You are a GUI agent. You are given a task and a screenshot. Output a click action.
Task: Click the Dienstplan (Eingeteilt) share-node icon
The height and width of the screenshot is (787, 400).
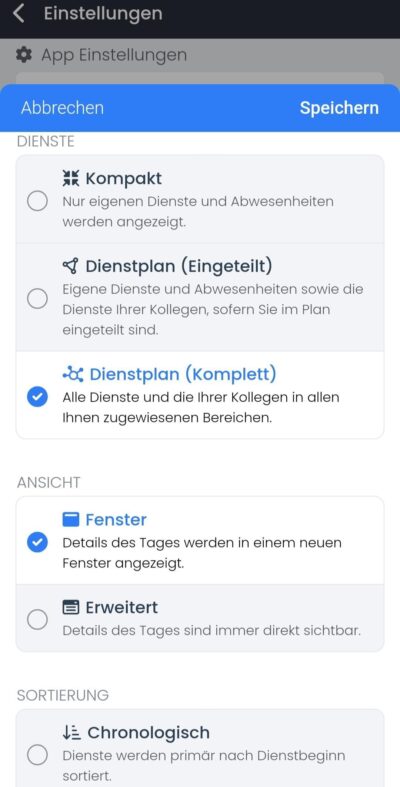tap(71, 266)
